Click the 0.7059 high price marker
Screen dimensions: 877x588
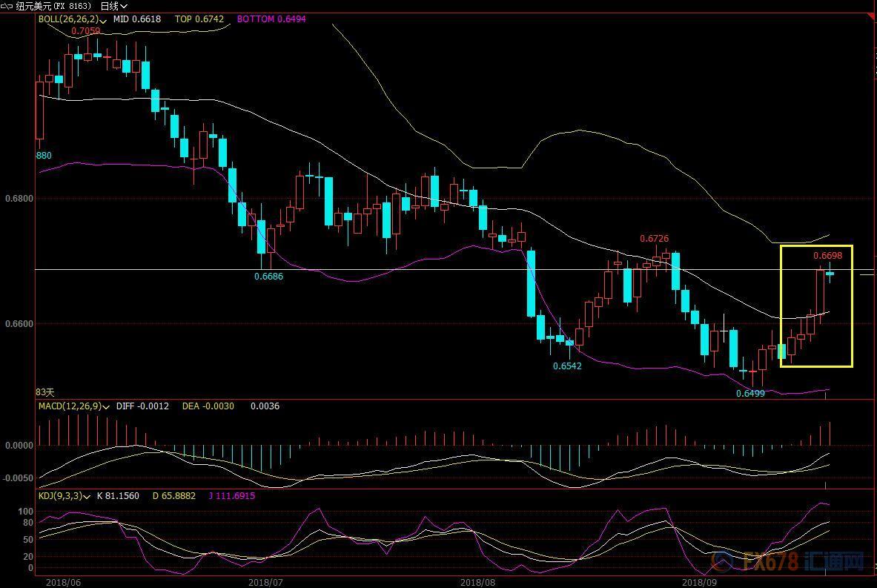86,31
